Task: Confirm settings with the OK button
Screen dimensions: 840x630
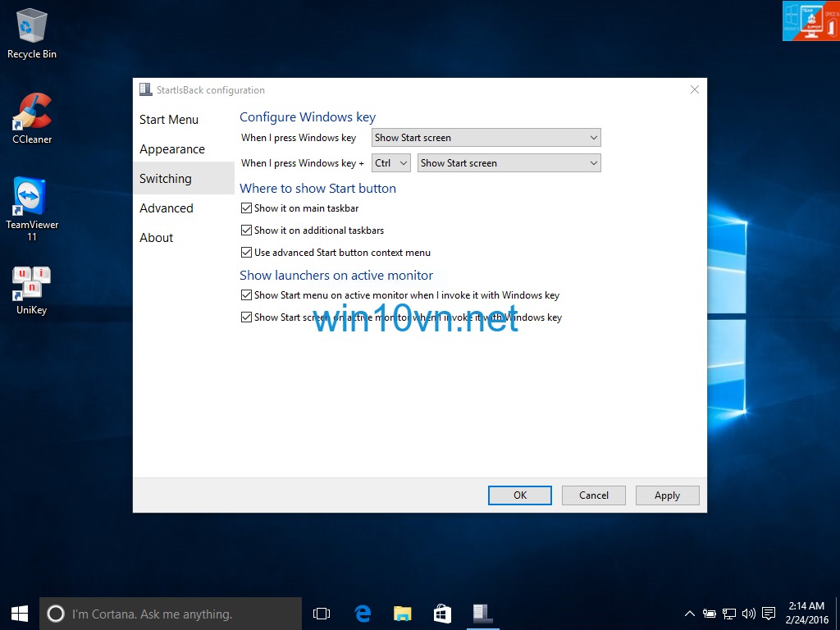Action: pos(519,495)
